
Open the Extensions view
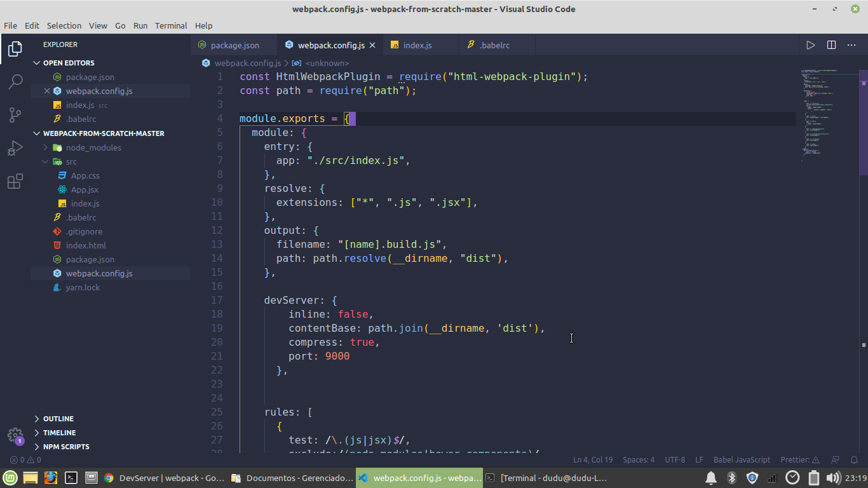tap(15, 182)
